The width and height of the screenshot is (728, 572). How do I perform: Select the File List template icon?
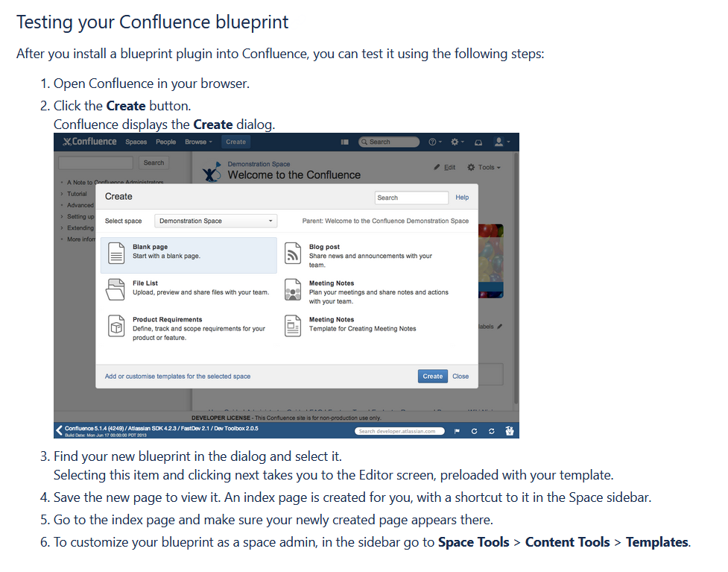115,289
